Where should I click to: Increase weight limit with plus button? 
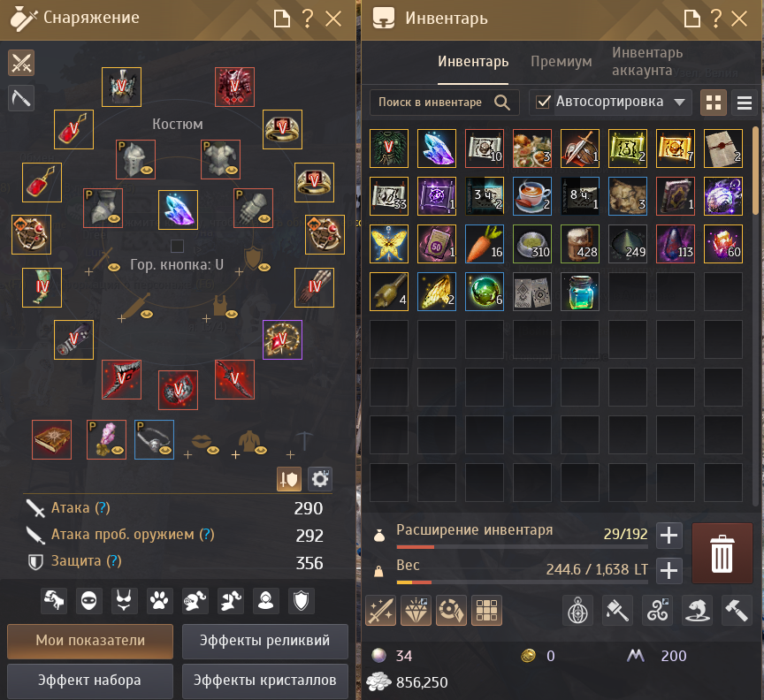(669, 570)
